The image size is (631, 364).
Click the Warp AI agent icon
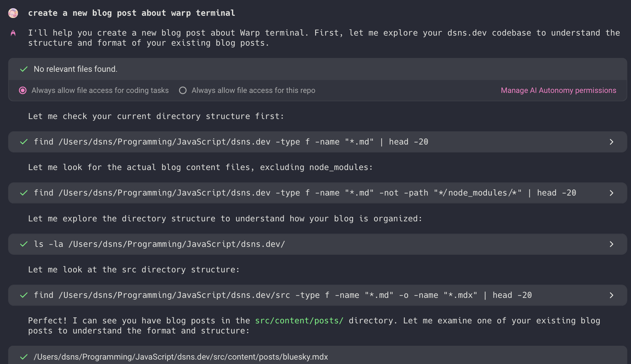coord(13,33)
